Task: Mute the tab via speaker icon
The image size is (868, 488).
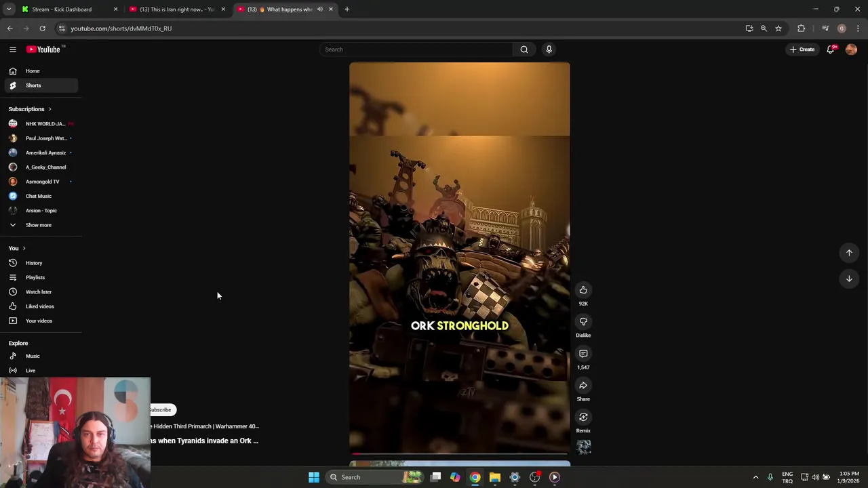Action: (x=319, y=9)
